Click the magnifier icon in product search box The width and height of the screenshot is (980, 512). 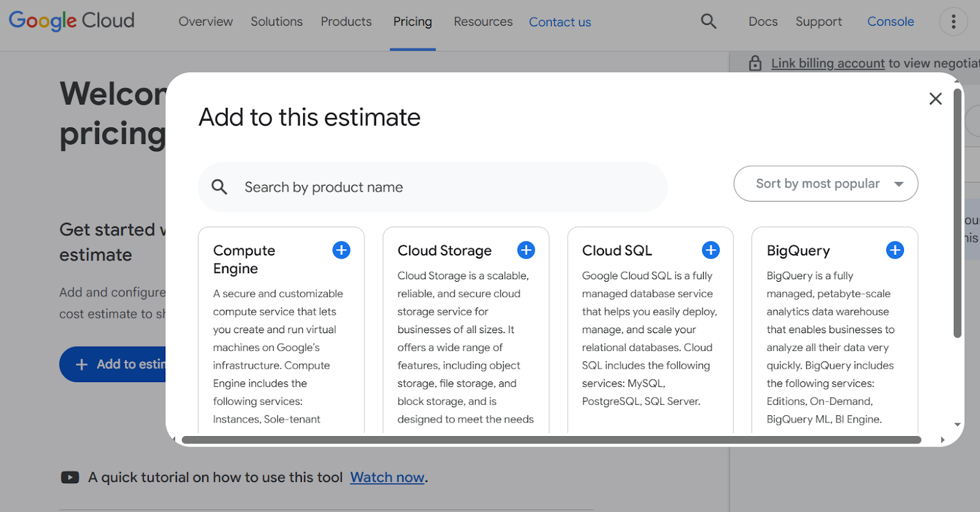219,187
